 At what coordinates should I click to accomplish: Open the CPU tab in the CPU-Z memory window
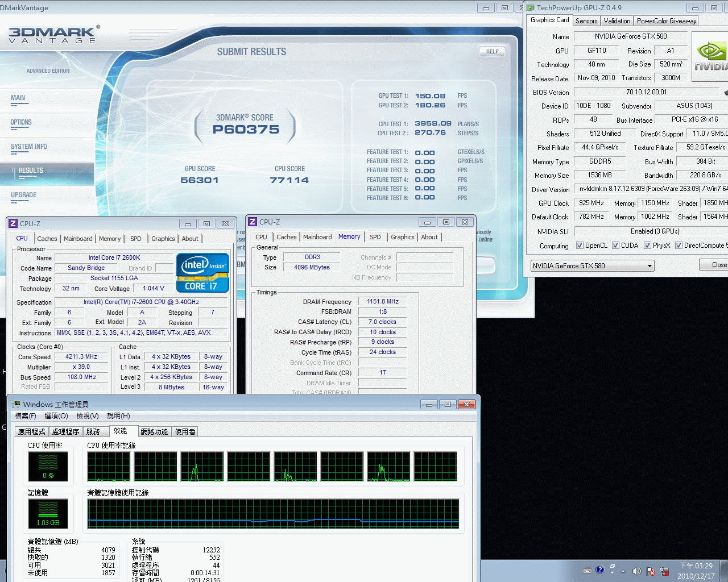(x=261, y=237)
